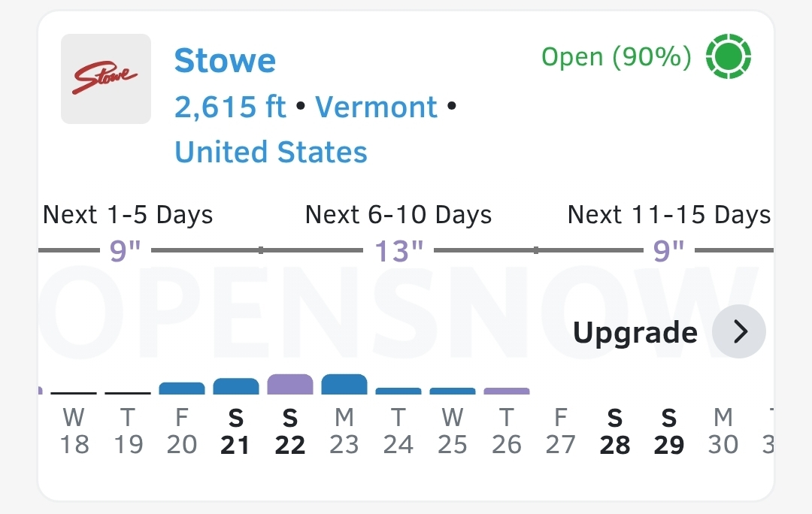Click the snow bar for Friday 20

coord(182,389)
